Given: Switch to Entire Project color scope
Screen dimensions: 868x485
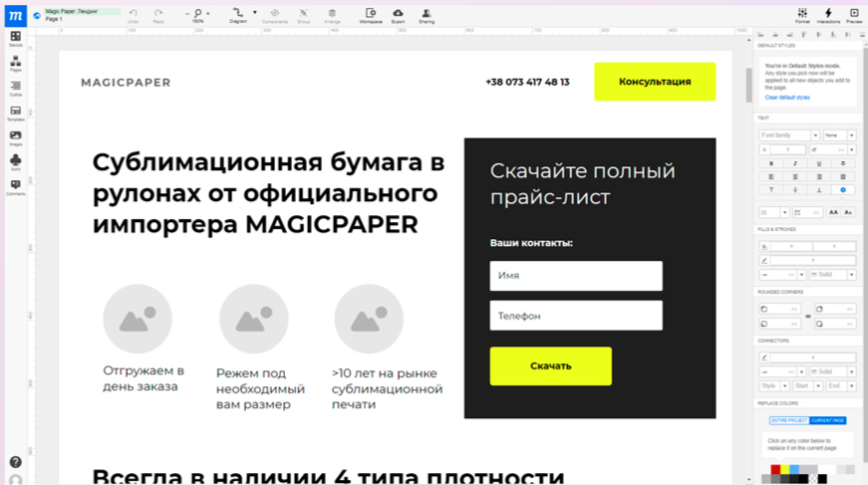Looking at the screenshot, I should coord(789,421).
